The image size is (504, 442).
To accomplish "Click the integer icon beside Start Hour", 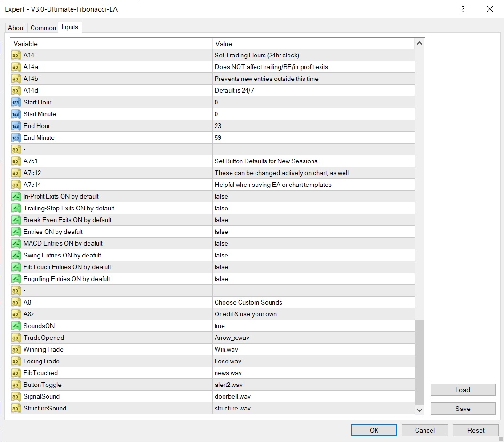I will point(16,102).
